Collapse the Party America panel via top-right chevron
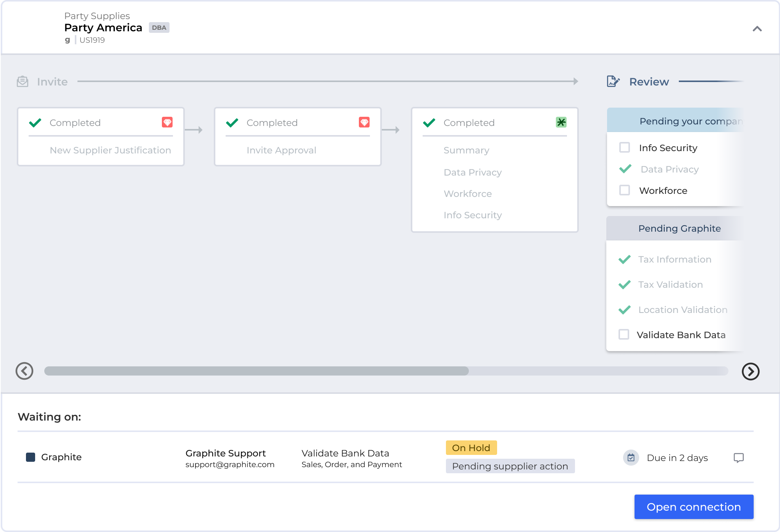The width and height of the screenshot is (780, 532). point(757,29)
